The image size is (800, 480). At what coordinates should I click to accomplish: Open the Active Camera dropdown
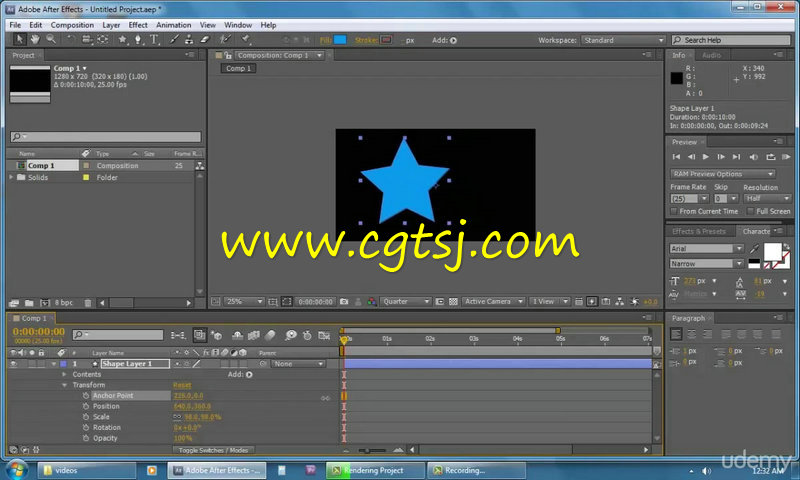click(493, 301)
